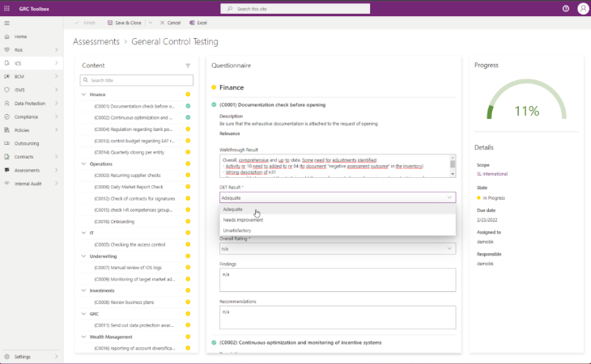This screenshot has width=591, height=364.
Task: Click the Assessments breadcrumb link
Action: (x=96, y=41)
